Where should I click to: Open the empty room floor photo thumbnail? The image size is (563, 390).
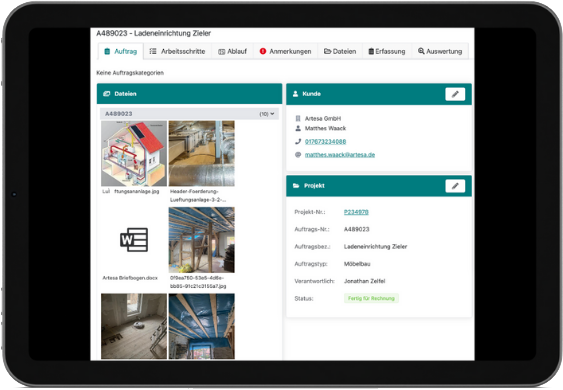134,326
